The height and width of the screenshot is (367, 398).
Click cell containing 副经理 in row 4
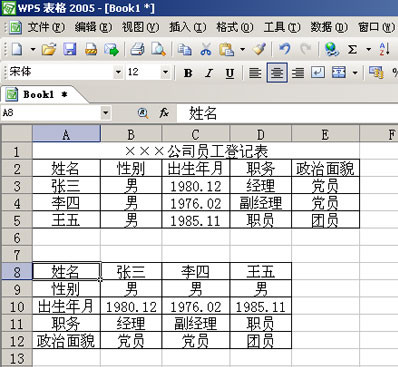[x=261, y=203]
